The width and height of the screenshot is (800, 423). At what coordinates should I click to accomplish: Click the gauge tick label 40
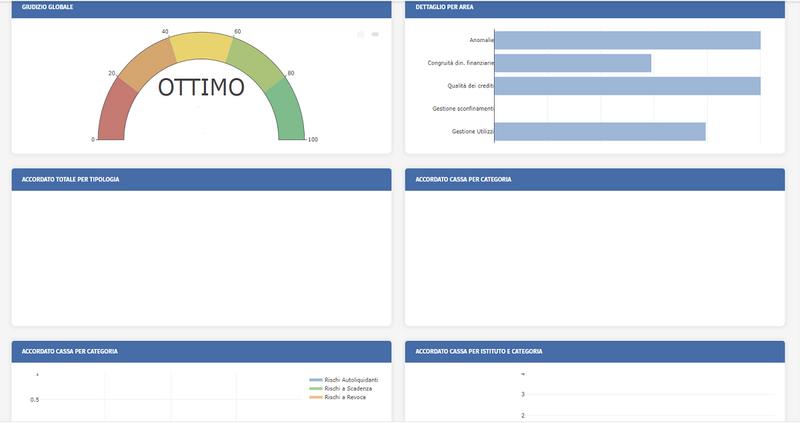165,31
